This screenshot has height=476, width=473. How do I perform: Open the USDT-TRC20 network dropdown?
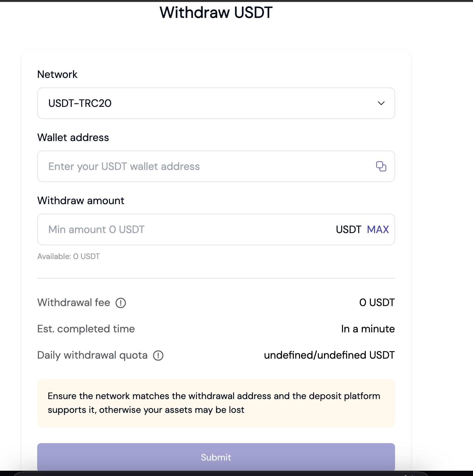pos(211,103)
